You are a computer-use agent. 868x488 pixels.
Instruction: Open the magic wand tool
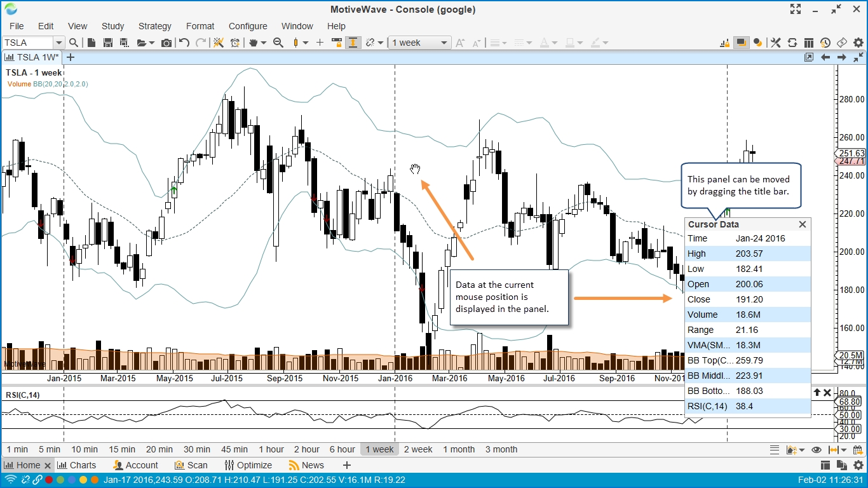(x=219, y=43)
